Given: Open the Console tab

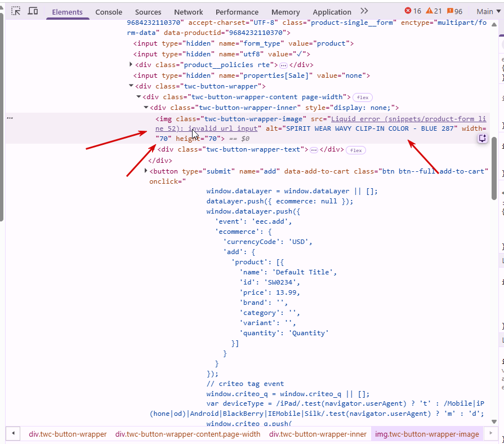Looking at the screenshot, I should (109, 12).
